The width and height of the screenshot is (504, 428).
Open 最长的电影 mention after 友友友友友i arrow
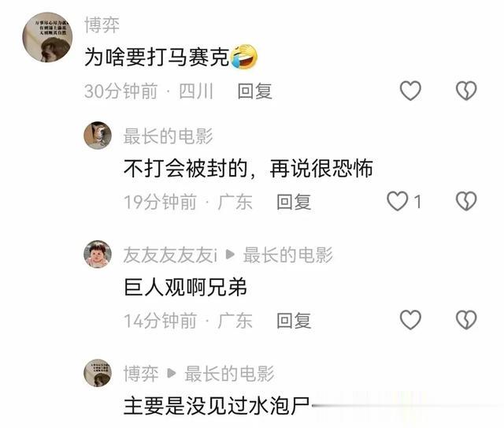pyautogui.click(x=288, y=255)
